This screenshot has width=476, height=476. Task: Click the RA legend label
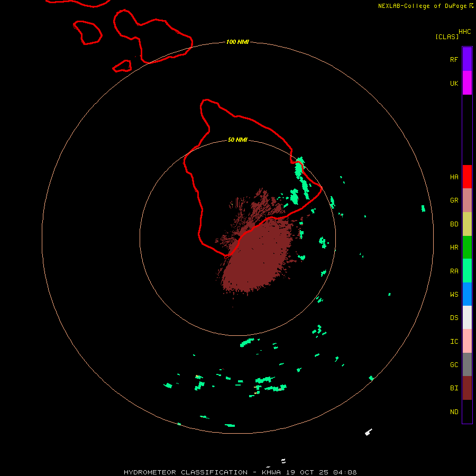coord(454,271)
